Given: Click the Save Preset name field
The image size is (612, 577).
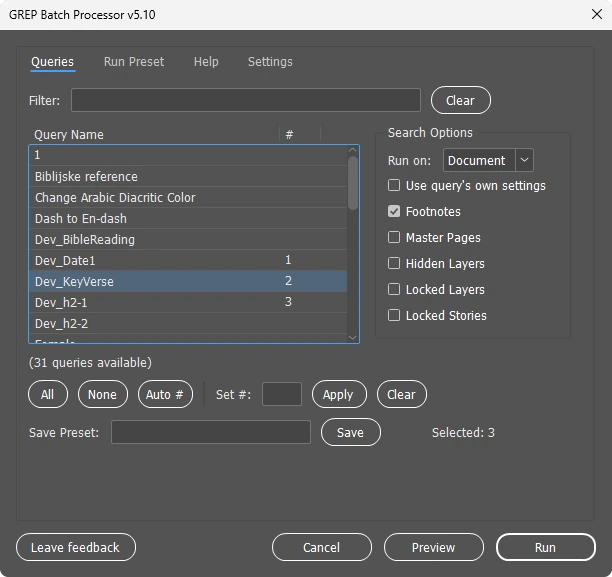Looking at the screenshot, I should click(211, 432).
